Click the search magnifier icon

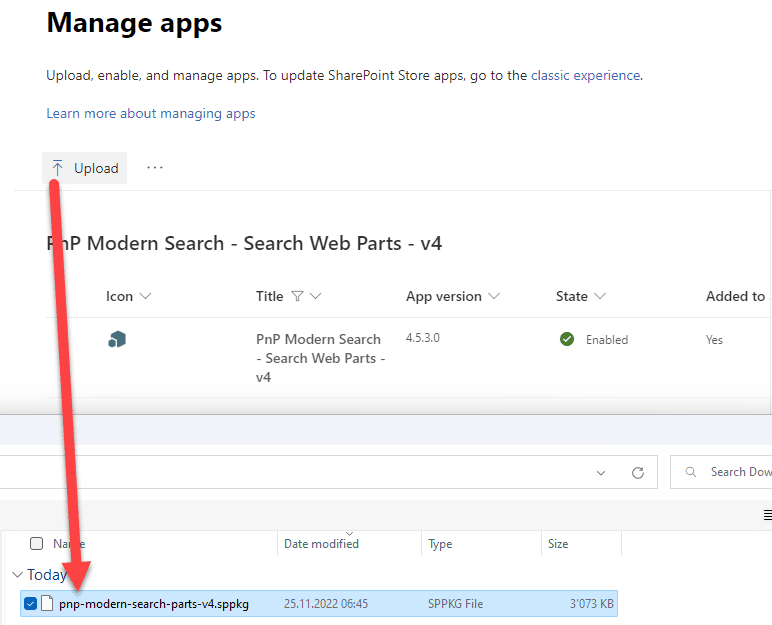pyautogui.click(x=691, y=472)
